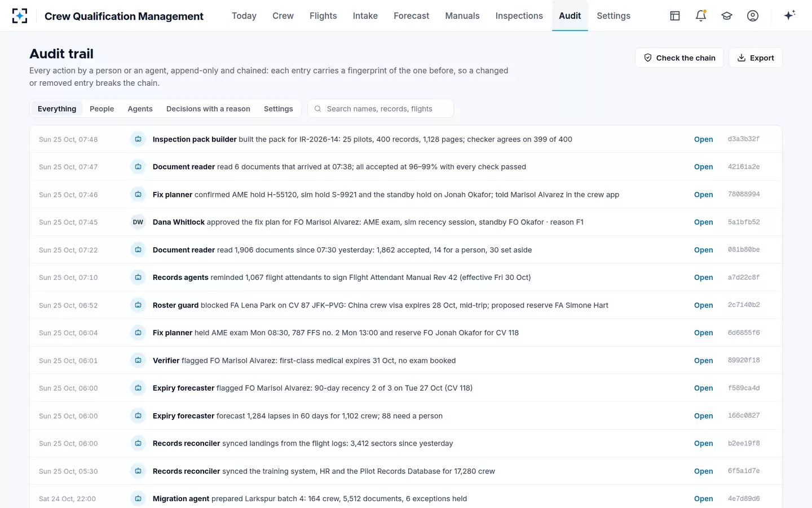812x508 pixels.
Task: Open the Flights tab
Action: [323, 16]
